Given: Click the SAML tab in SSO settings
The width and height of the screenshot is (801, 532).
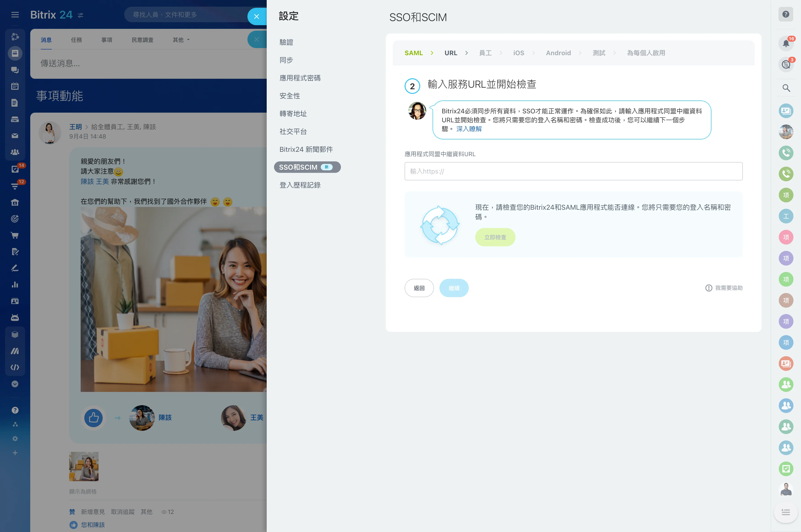Looking at the screenshot, I should tap(414, 53).
